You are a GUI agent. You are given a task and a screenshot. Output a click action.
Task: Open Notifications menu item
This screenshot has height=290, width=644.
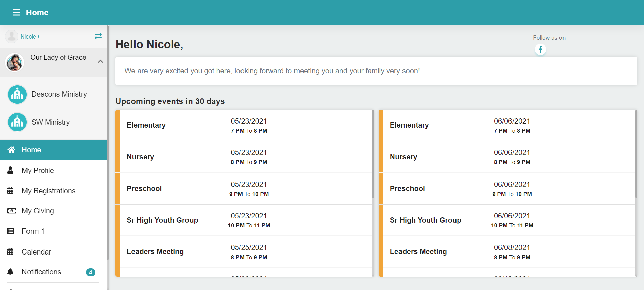53,272
